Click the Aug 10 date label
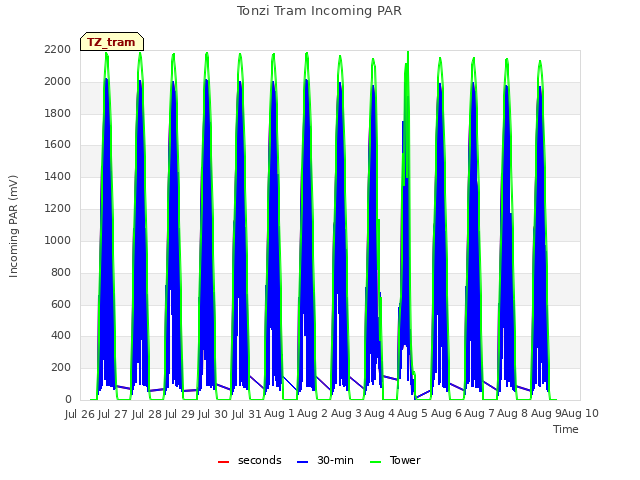Viewport: 640px width, 480px height. tap(580, 414)
